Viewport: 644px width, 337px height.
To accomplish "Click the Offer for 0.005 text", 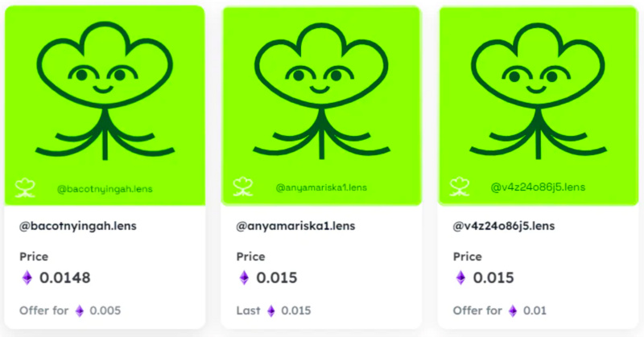I will click(70, 310).
